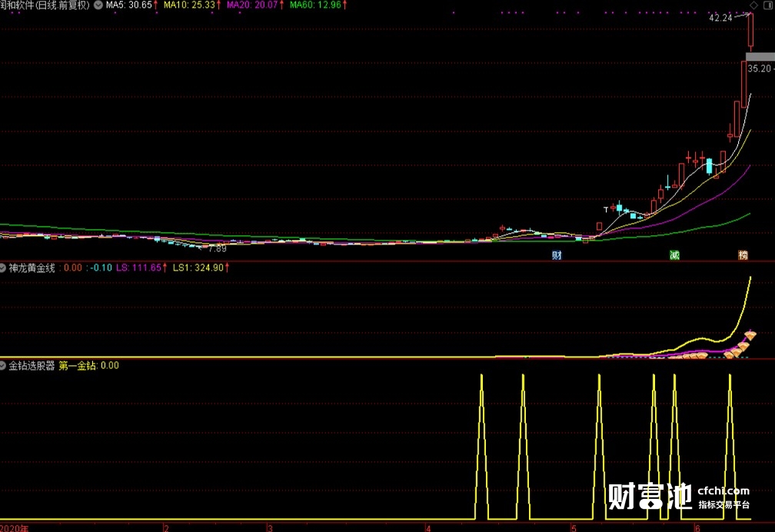Click the diamond icon at top right

click(x=753, y=5)
